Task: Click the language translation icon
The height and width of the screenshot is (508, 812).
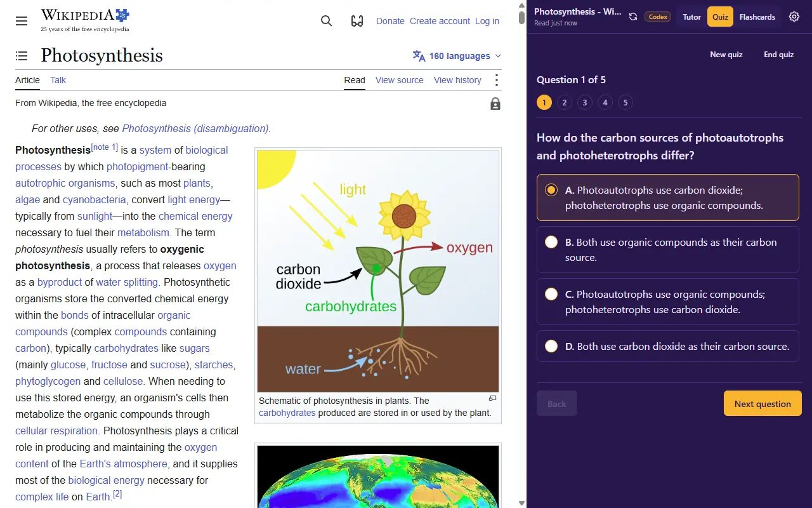Action: coord(419,56)
